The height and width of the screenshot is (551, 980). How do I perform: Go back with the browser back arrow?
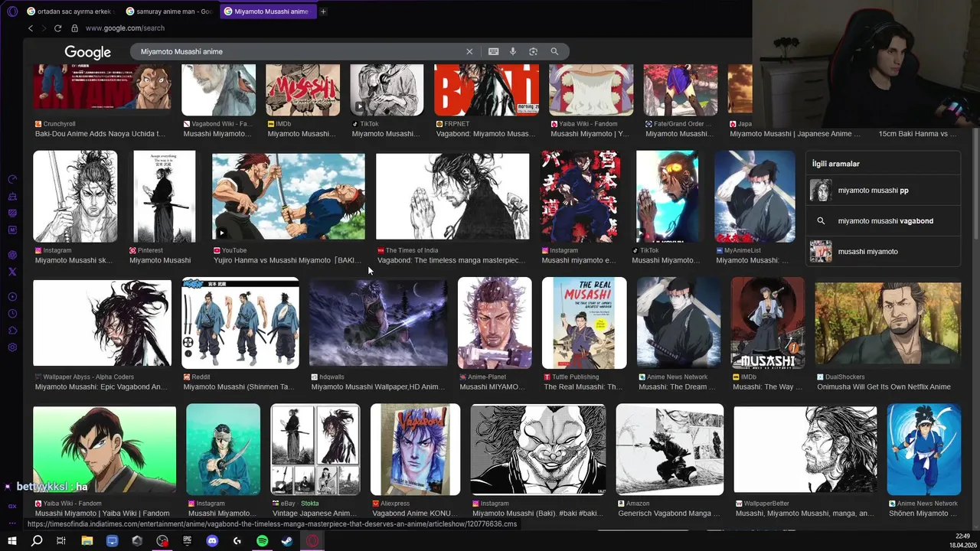pos(31,28)
